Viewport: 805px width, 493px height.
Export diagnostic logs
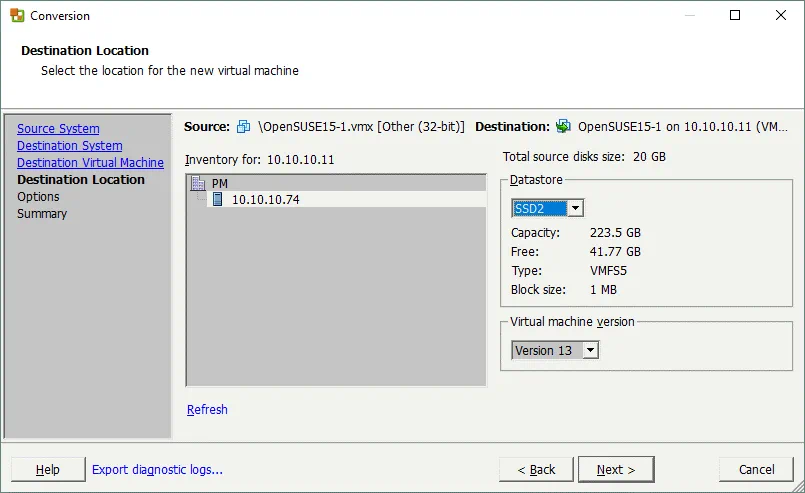pos(157,469)
